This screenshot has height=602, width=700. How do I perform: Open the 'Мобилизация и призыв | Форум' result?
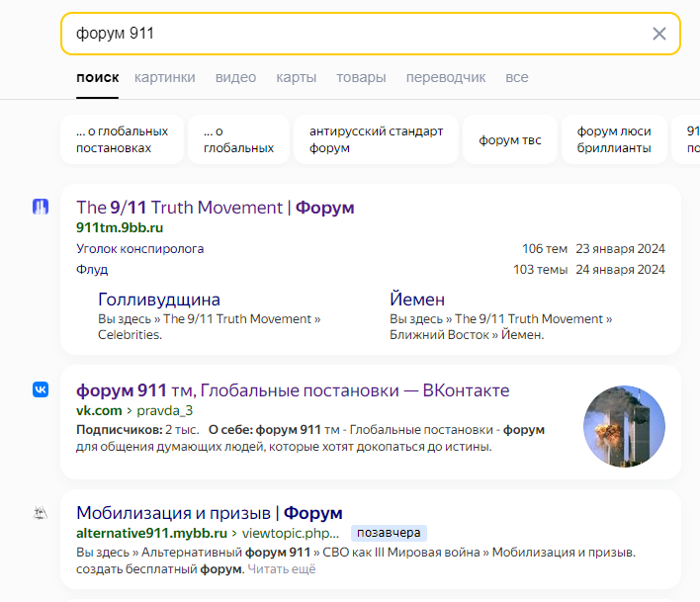[x=210, y=513]
